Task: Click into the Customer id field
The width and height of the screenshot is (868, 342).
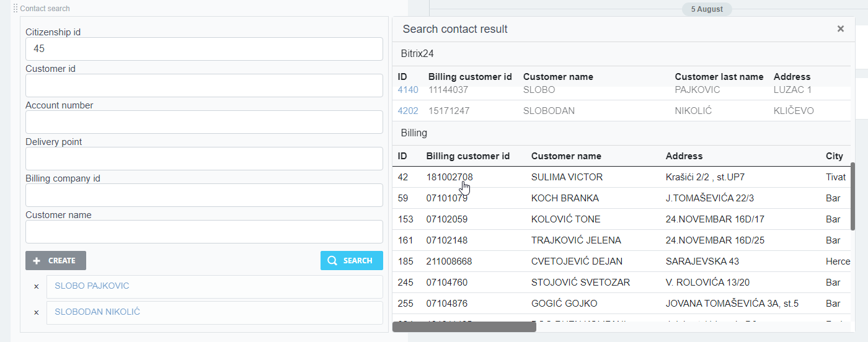Action: [x=204, y=85]
